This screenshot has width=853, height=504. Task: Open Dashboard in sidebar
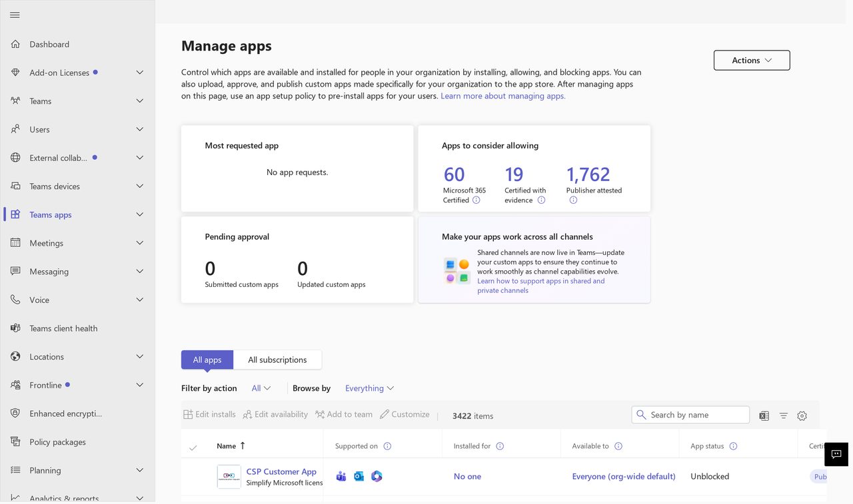click(49, 44)
